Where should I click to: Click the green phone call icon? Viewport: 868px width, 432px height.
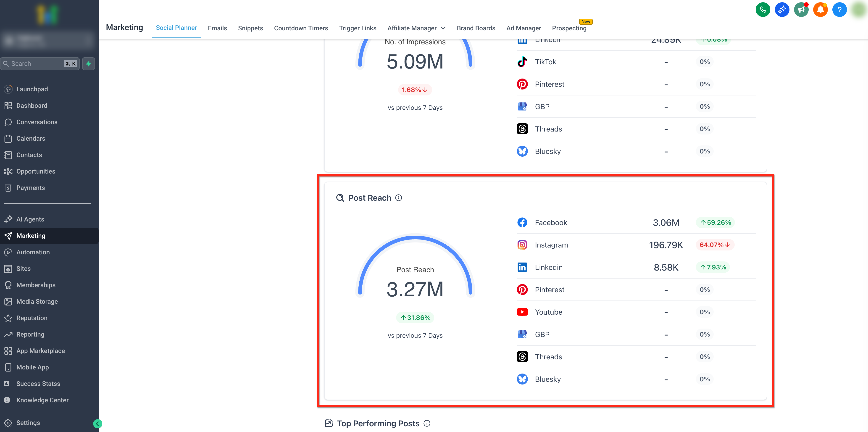[x=763, y=9]
